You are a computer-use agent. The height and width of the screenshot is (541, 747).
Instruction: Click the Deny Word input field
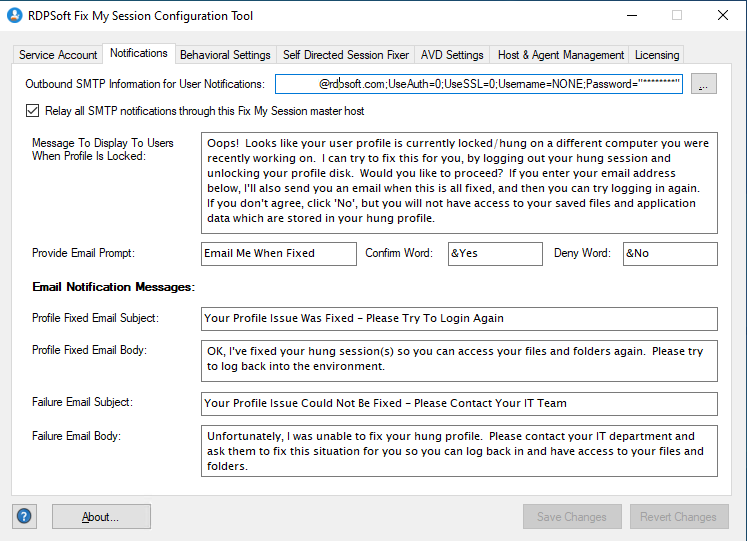(670, 254)
